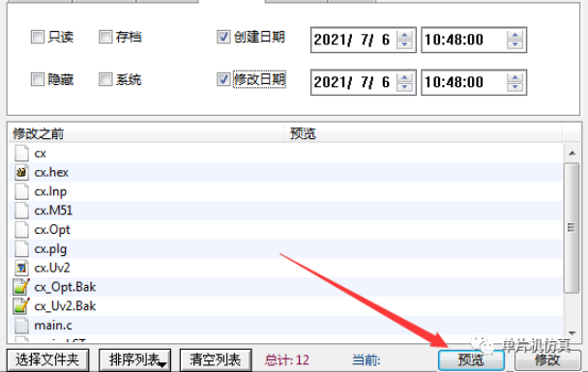Enable the 系统 system checkbox
Viewport: 588px width, 372px height.
click(x=105, y=79)
